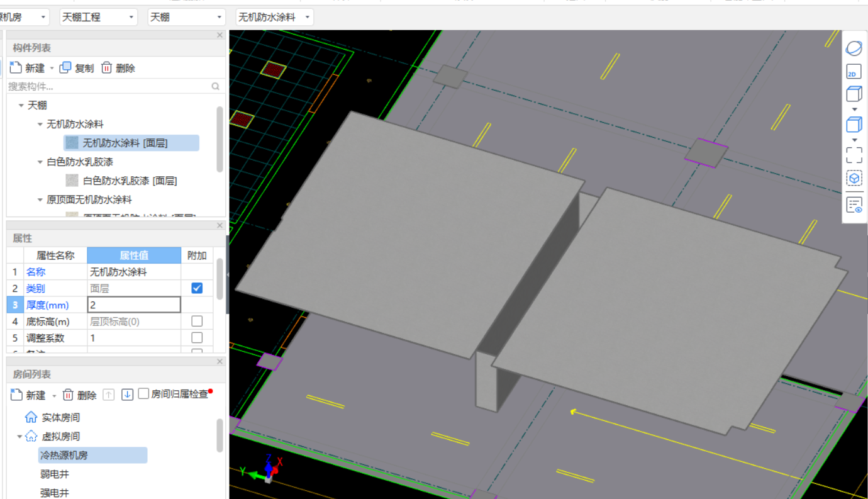Click the dashed box with cube icon
The image size is (868, 499).
pyautogui.click(x=854, y=179)
